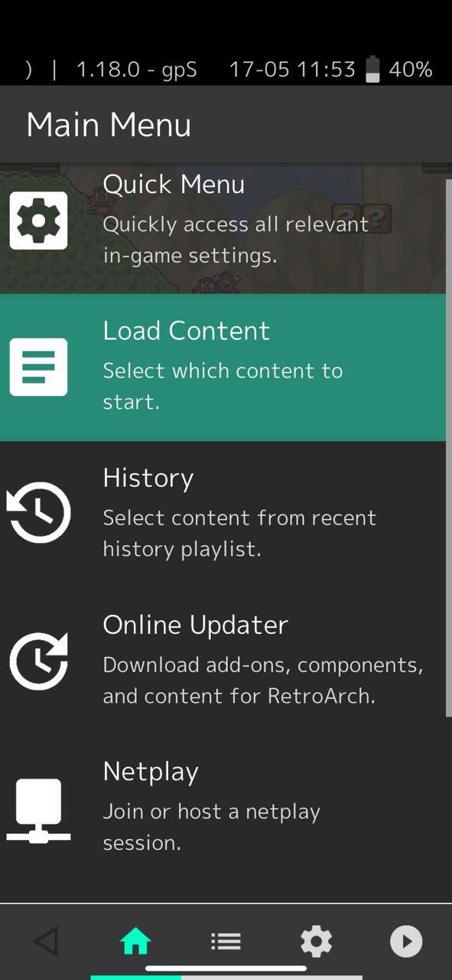
Task: Open the settings gear tab in bottom bar
Action: [316, 941]
